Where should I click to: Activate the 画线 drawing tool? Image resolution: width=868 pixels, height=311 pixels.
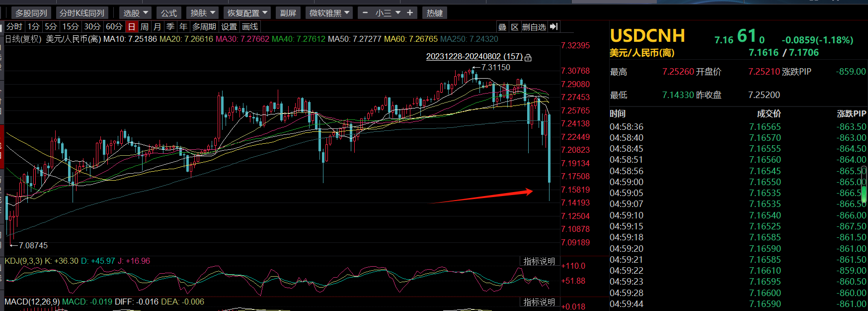click(x=250, y=27)
